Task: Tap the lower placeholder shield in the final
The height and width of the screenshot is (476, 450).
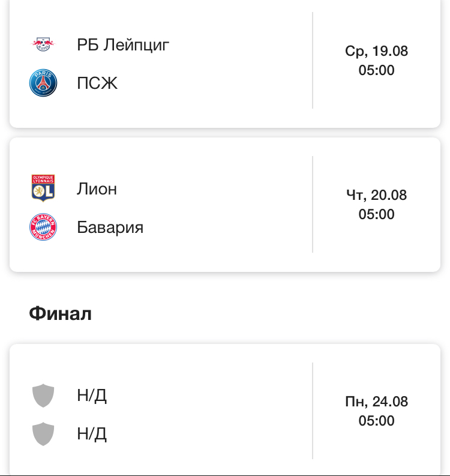Action: 43,434
